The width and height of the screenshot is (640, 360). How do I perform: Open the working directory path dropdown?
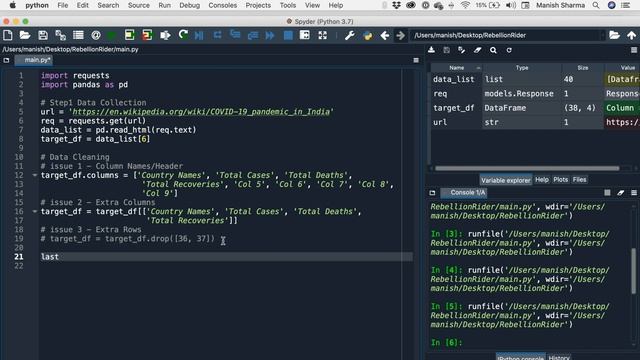pos(603,36)
